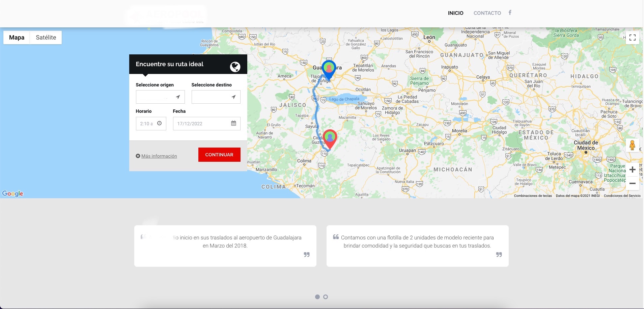Switch map to Satélite view

[x=46, y=37]
